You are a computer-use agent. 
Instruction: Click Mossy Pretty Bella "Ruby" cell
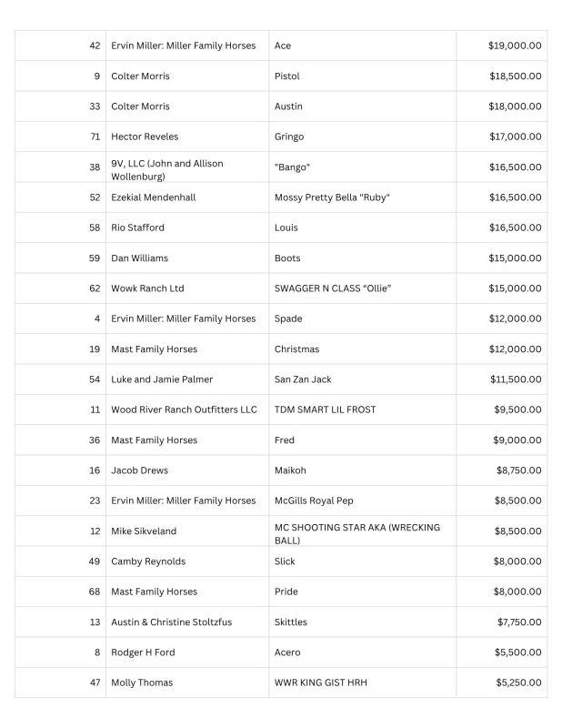click(362, 197)
